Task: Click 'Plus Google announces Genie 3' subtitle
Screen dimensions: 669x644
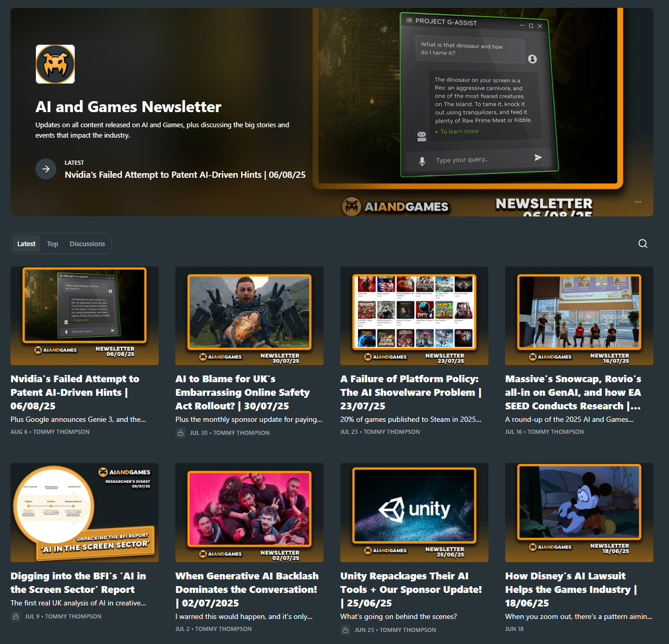Action: [78, 419]
